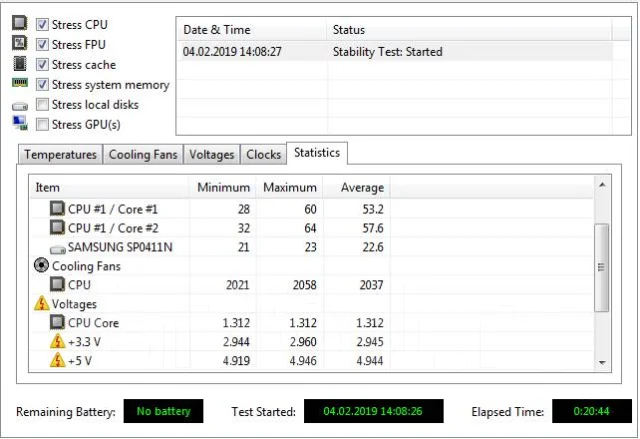This screenshot has height=439, width=640.
Task: Enable the Stress GPU(s) checkbox
Action: [x=42, y=124]
